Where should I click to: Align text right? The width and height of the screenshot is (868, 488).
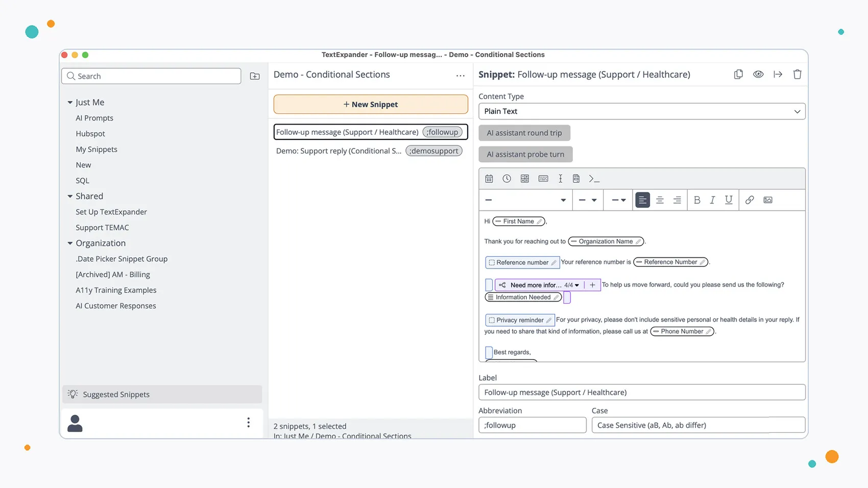(x=677, y=200)
